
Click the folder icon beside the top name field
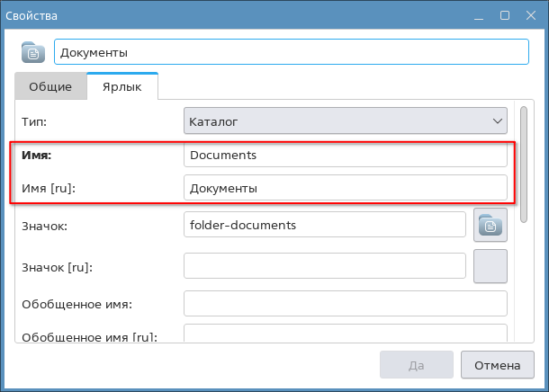[33, 52]
